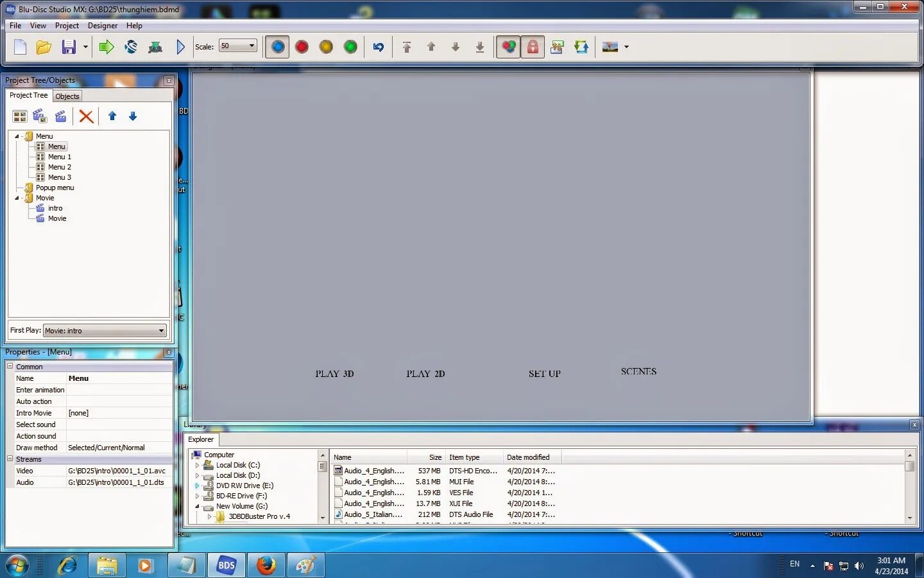Toggle the red disc record button
Viewport: 924px width, 578px height.
click(302, 46)
